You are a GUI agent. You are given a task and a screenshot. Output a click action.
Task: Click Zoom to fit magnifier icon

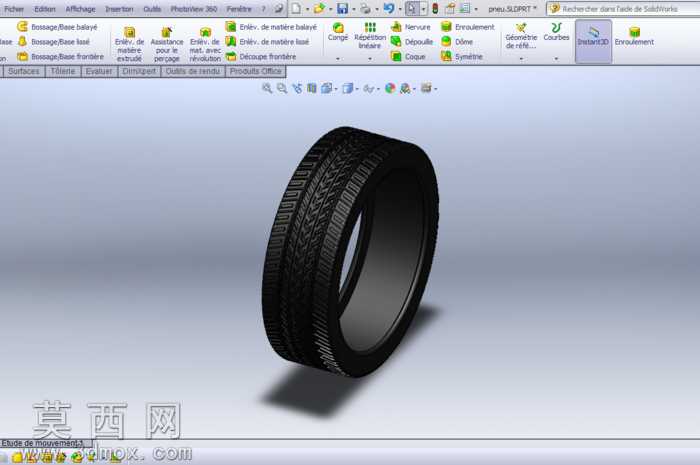coord(267,88)
